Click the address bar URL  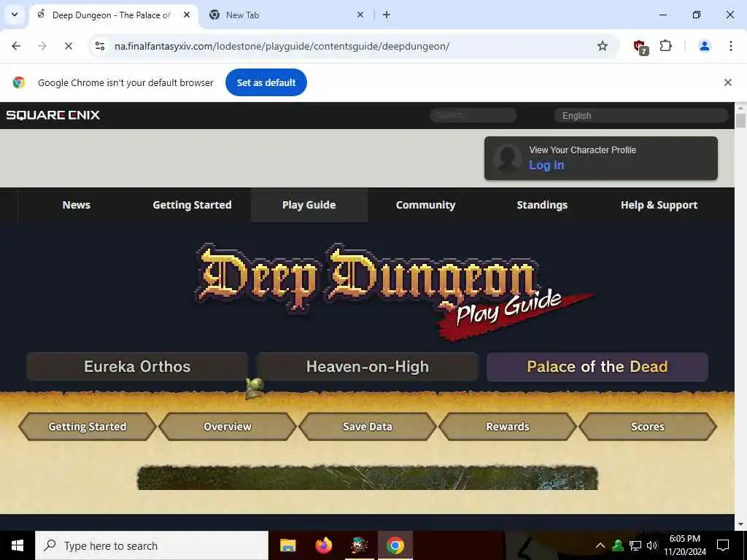click(x=282, y=46)
